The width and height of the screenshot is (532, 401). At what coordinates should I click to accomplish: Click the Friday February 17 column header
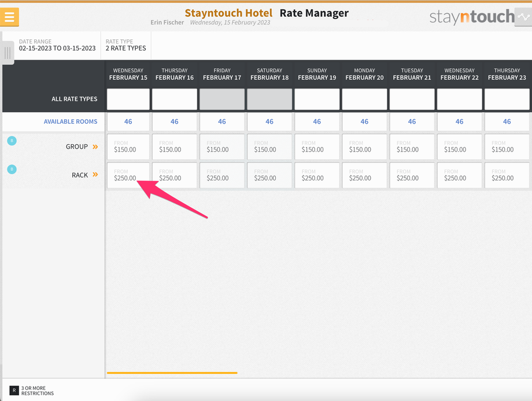[222, 74]
